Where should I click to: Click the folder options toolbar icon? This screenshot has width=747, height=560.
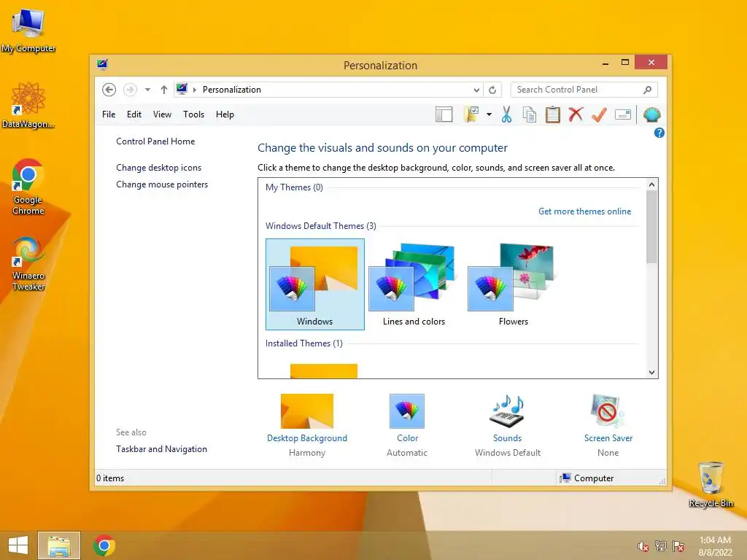471,114
